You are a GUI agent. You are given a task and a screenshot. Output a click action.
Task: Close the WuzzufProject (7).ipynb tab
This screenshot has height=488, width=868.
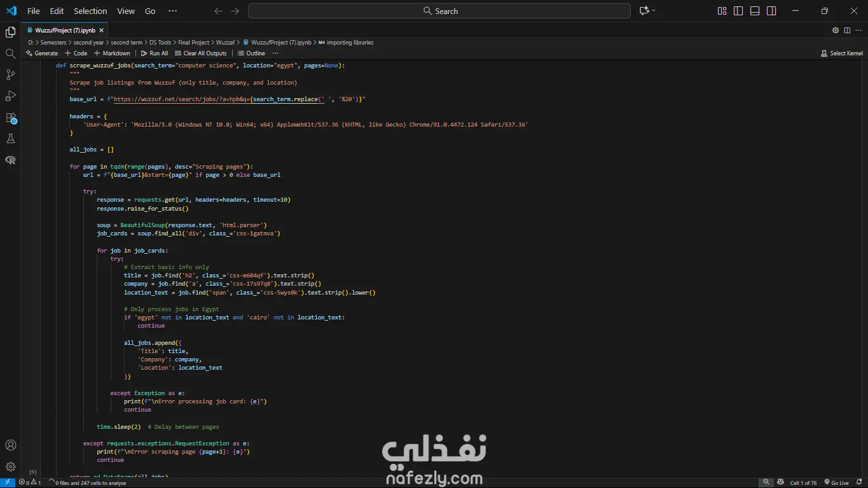[x=101, y=30]
